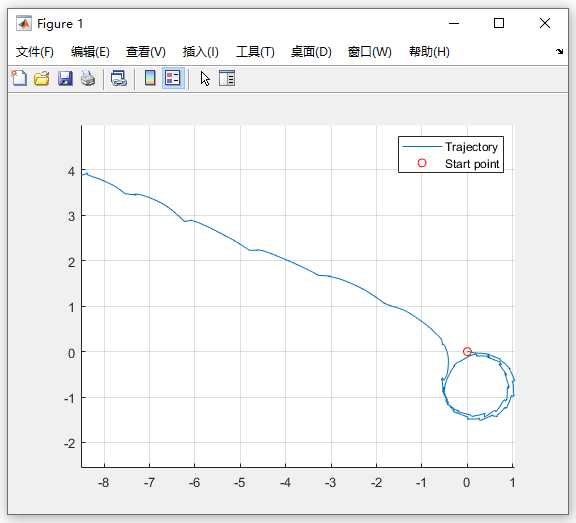Click the New Figure toolbar icon

(x=19, y=78)
